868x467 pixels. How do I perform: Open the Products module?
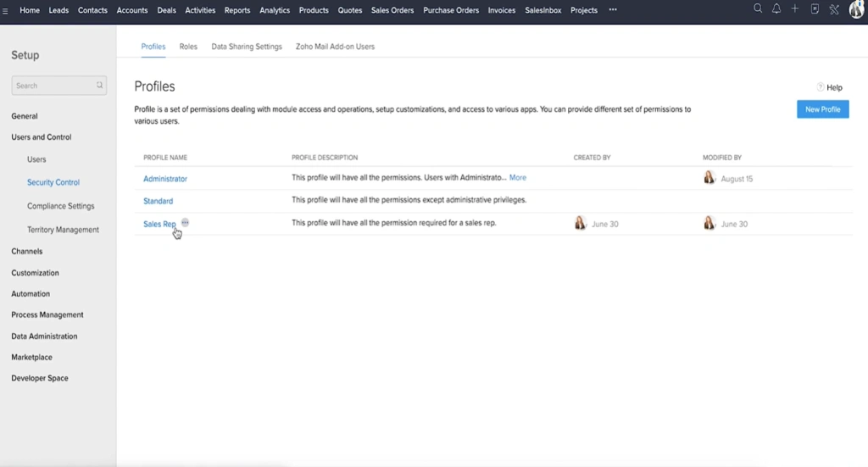click(314, 10)
